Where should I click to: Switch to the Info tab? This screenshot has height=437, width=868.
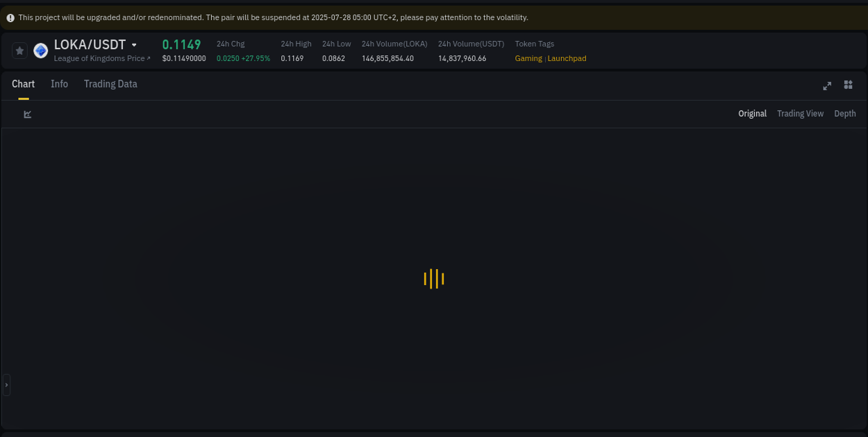click(x=59, y=84)
